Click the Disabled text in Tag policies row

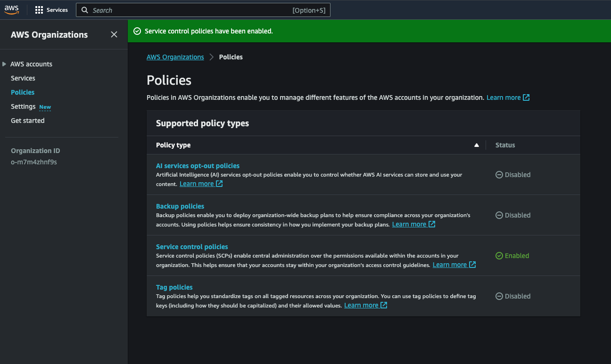(x=518, y=296)
